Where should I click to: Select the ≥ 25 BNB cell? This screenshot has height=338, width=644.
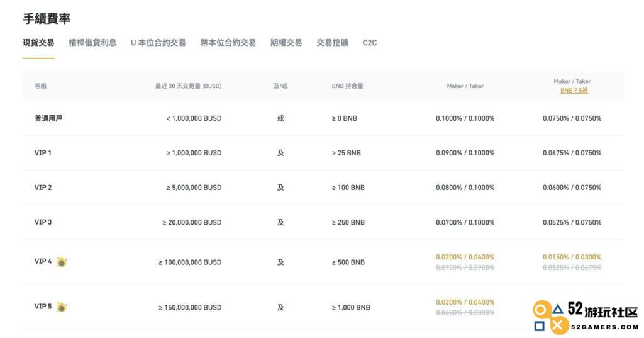[347, 153]
